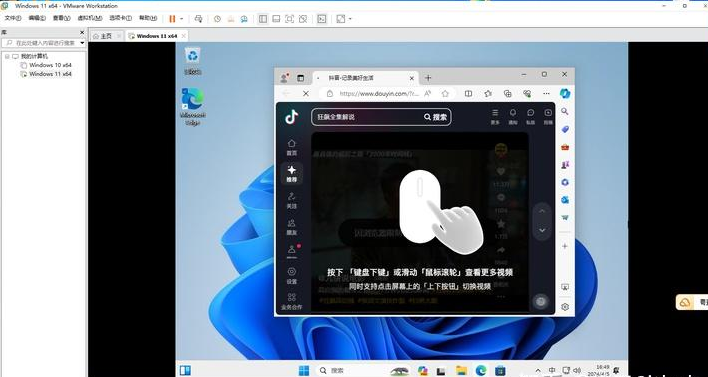708x377 pixels.
Task: Open Edge split screen icon
Action: tap(468, 93)
